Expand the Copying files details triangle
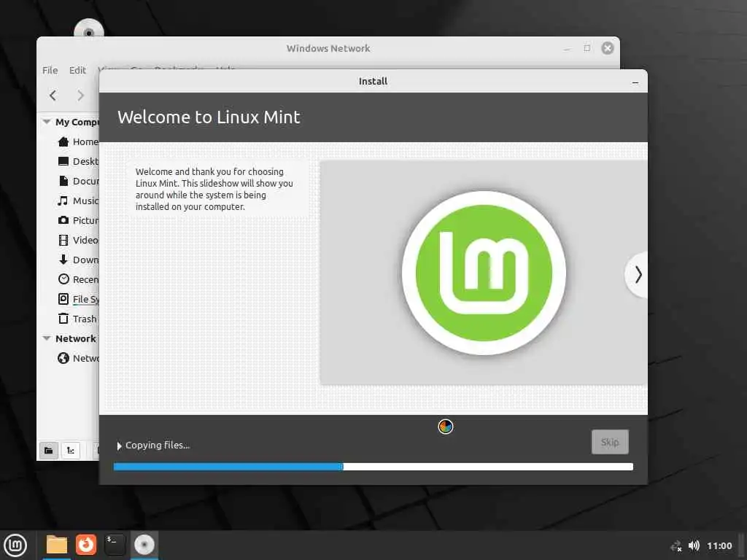 point(119,446)
